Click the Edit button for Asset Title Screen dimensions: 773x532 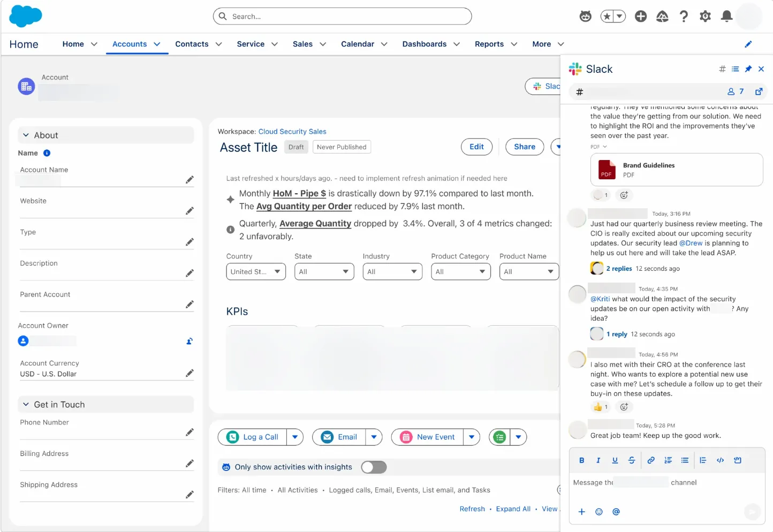pos(476,147)
